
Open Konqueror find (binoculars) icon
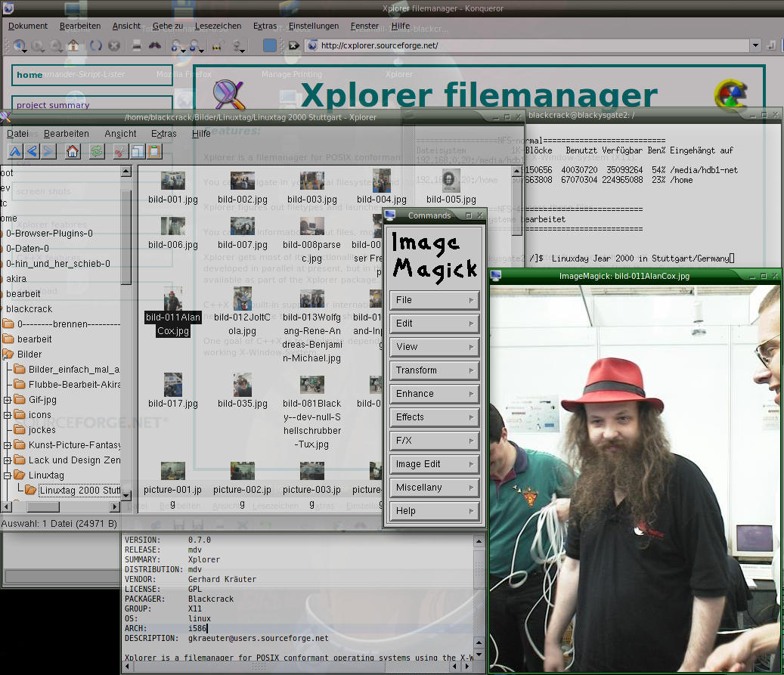point(155,45)
